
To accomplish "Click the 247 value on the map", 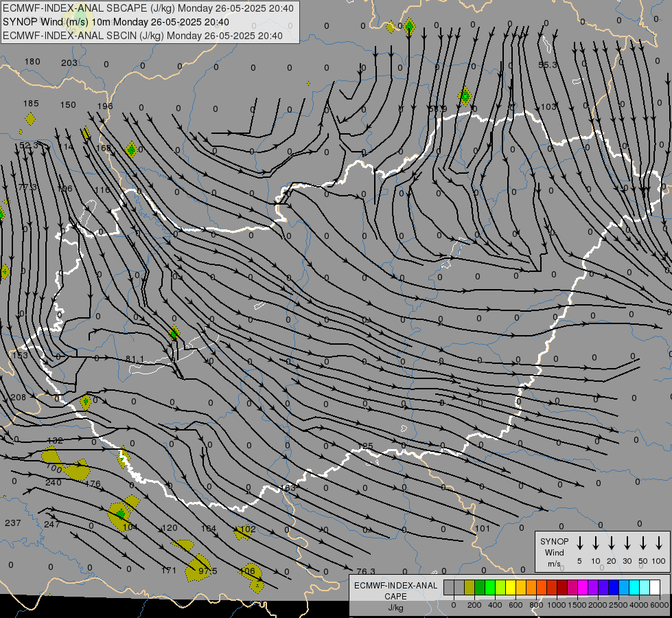I will click(52, 524).
